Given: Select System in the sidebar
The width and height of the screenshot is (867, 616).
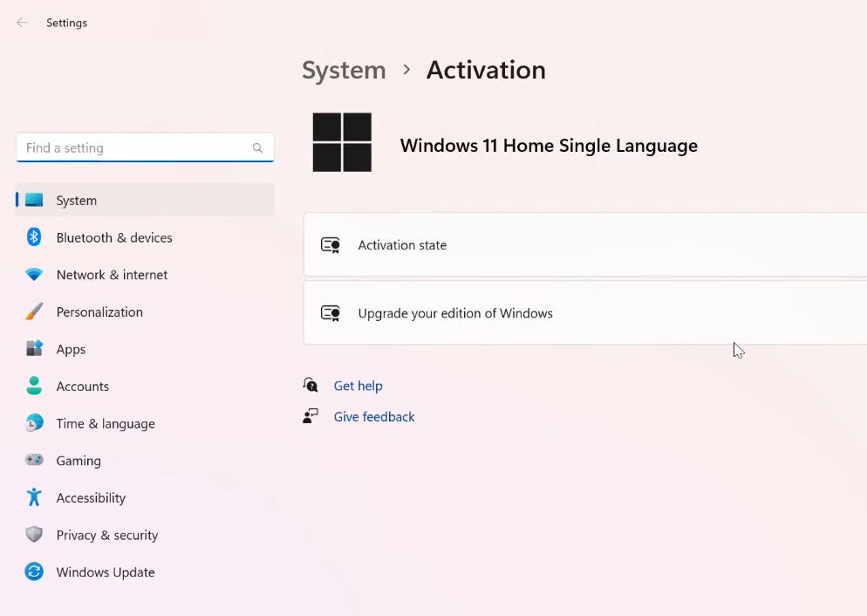Looking at the screenshot, I should 76,200.
